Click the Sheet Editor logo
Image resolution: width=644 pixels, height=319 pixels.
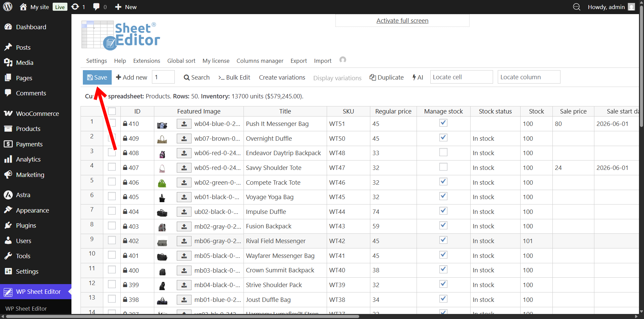(x=121, y=35)
